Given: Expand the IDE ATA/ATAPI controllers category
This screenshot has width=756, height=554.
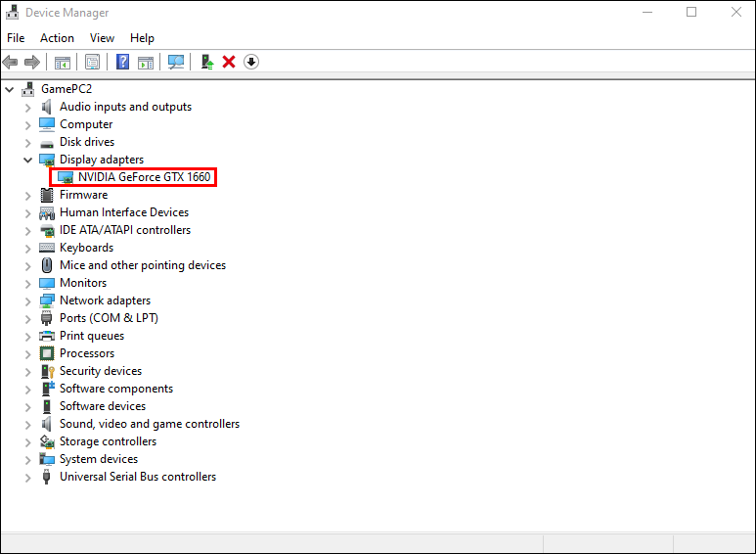Looking at the screenshot, I should click(x=28, y=231).
